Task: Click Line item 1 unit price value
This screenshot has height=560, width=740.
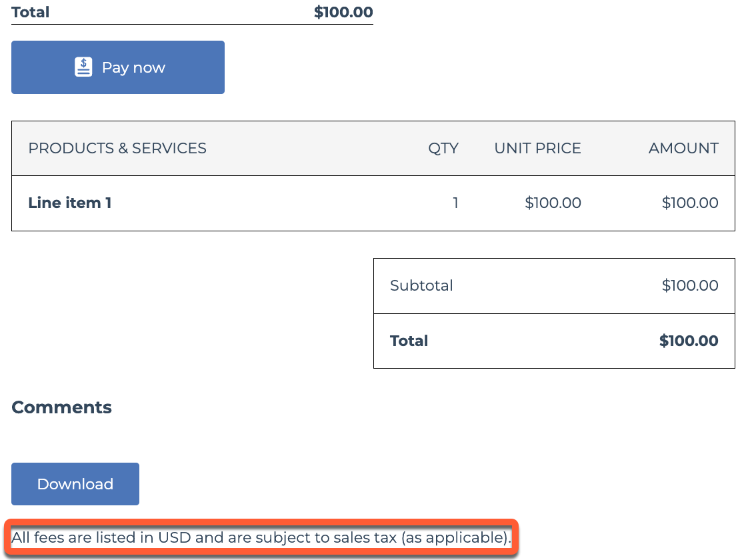Action: click(x=553, y=203)
